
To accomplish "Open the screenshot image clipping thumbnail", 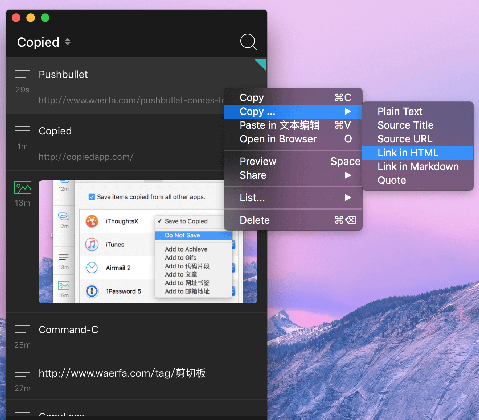I will [148, 241].
